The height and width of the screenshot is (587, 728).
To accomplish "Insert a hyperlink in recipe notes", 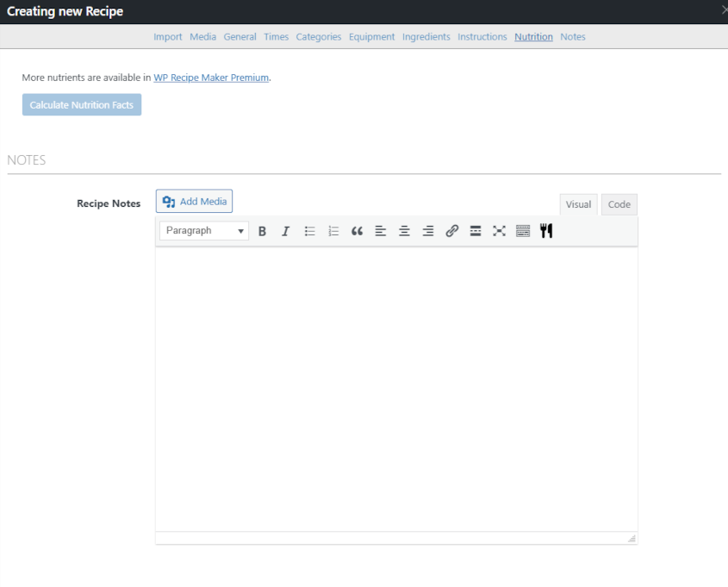I will (451, 230).
